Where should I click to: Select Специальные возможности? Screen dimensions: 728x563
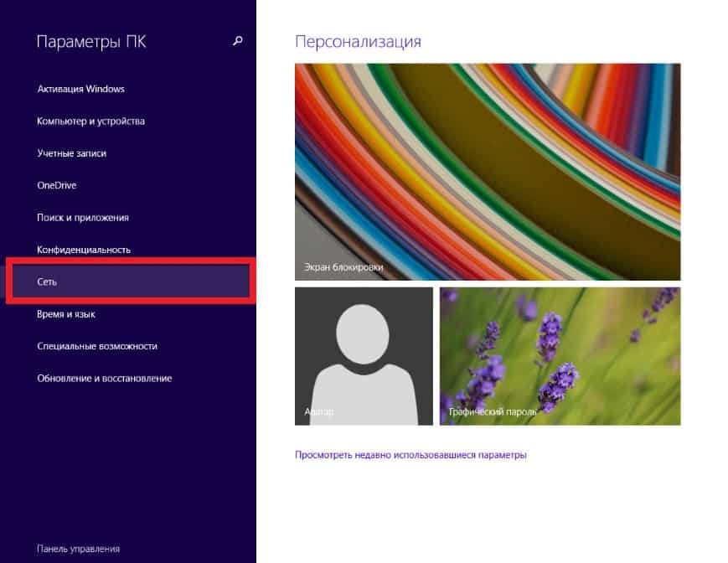(97, 346)
